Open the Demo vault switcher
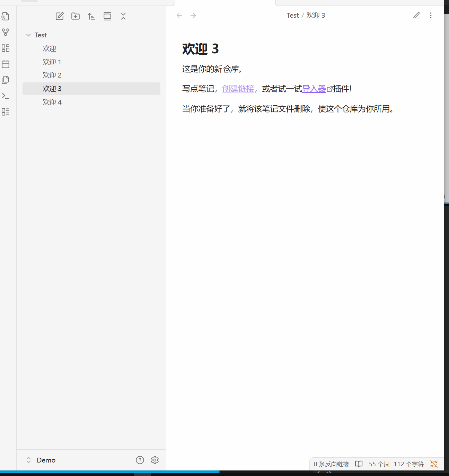Image resolution: width=449 pixels, height=476 pixels. point(41,460)
